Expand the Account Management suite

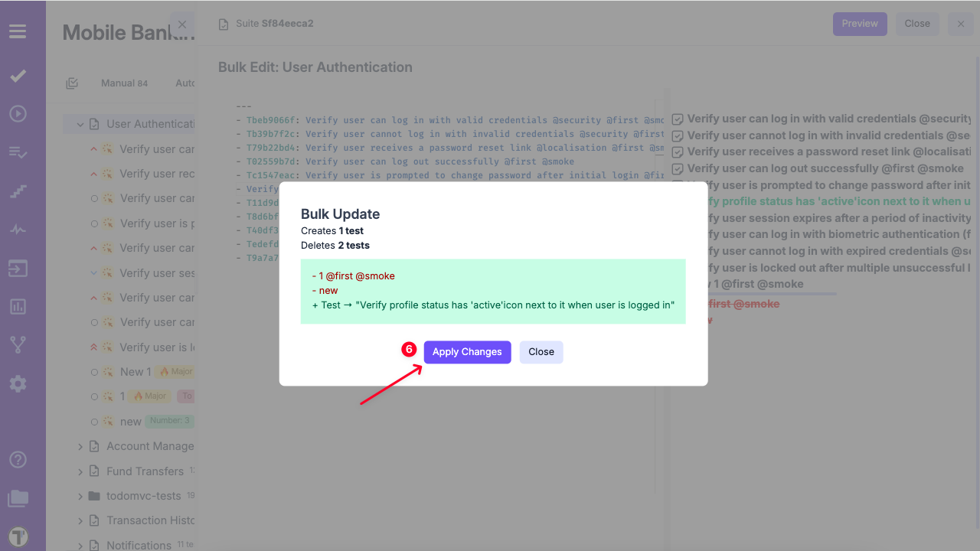tap(80, 447)
